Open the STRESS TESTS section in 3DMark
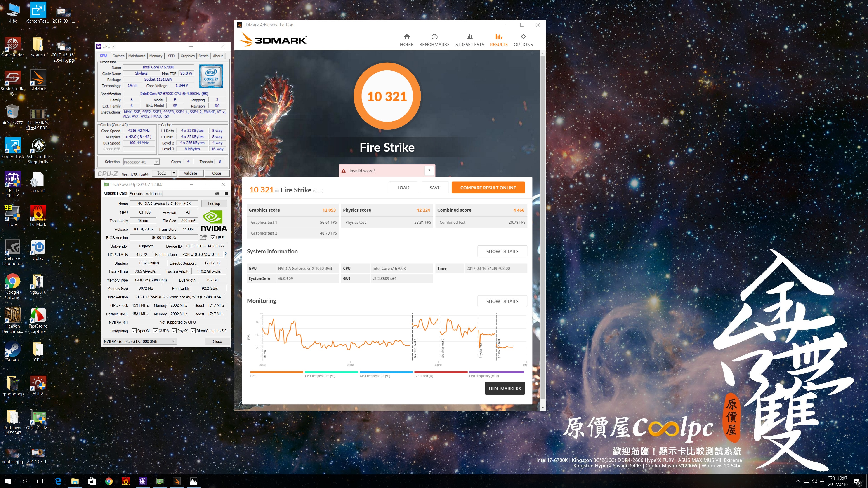 pos(469,40)
